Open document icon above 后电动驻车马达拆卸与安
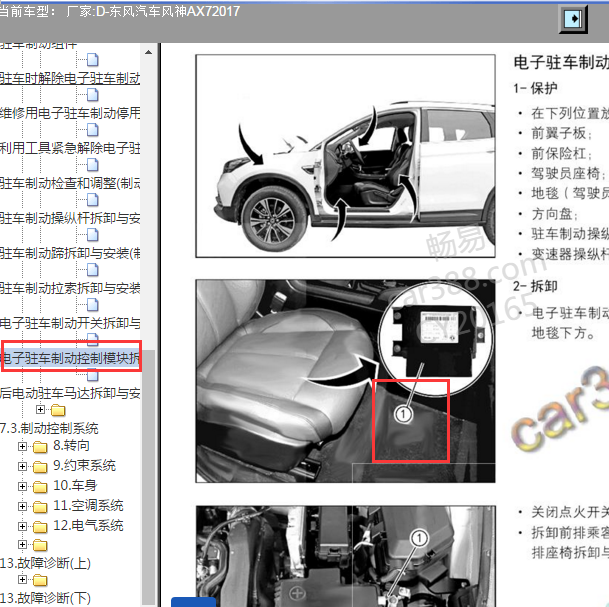 [x=92, y=375]
